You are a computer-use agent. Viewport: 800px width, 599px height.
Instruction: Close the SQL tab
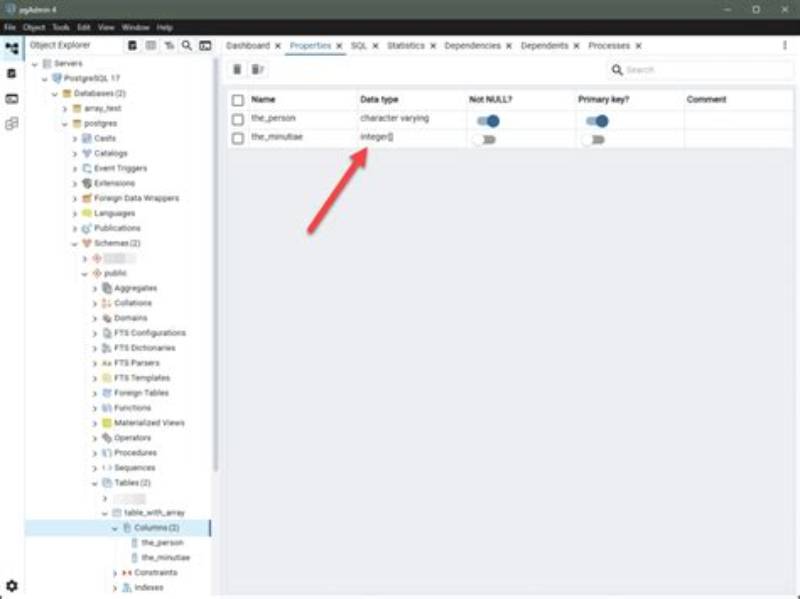pos(376,46)
